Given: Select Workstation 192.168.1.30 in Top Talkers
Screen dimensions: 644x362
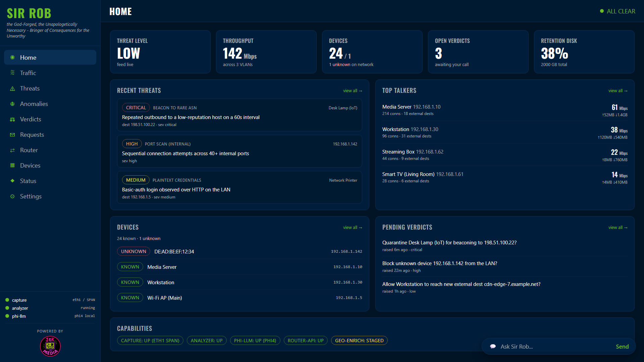Looking at the screenshot, I should tap(505, 132).
